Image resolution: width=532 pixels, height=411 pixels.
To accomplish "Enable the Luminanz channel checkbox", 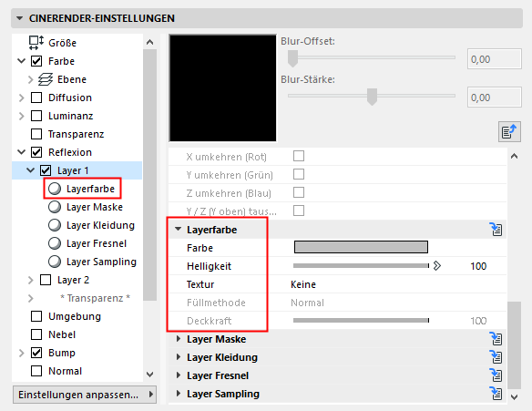I will (36, 116).
